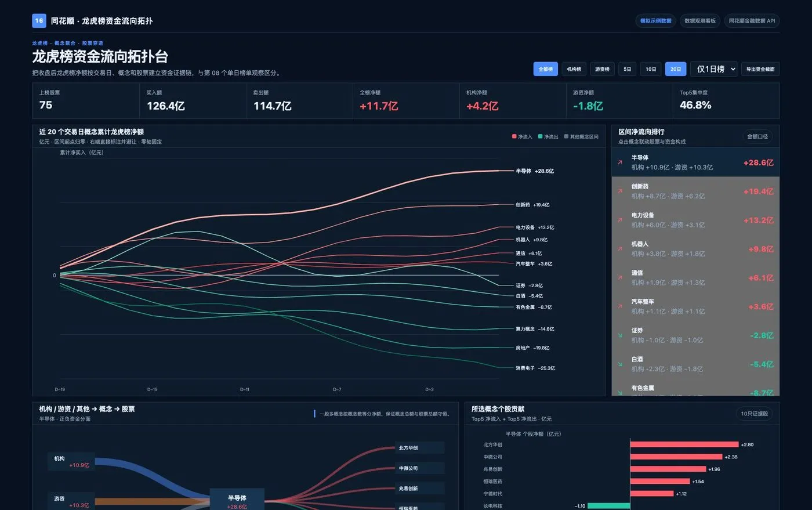Switch range to 20日
The width and height of the screenshot is (812, 510).
676,69
